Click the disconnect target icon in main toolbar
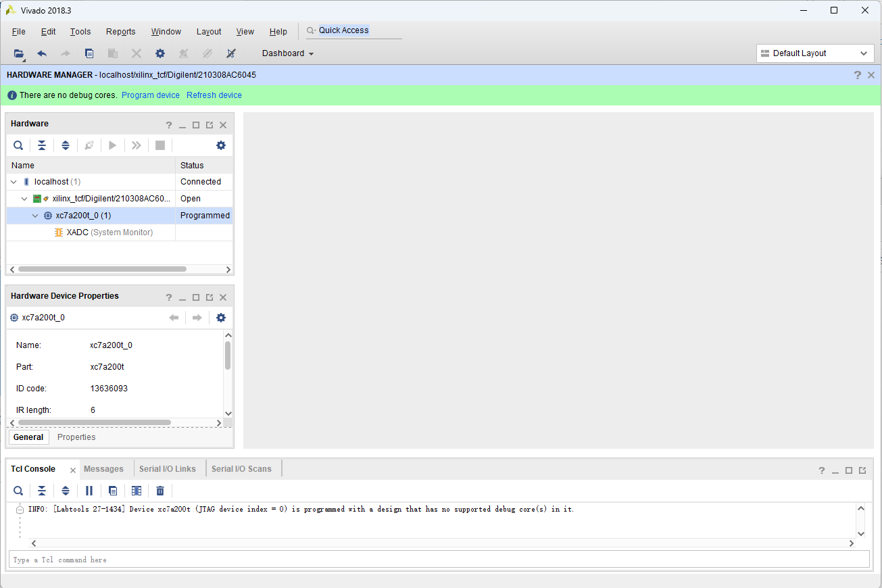This screenshot has height=588, width=882. tap(230, 53)
